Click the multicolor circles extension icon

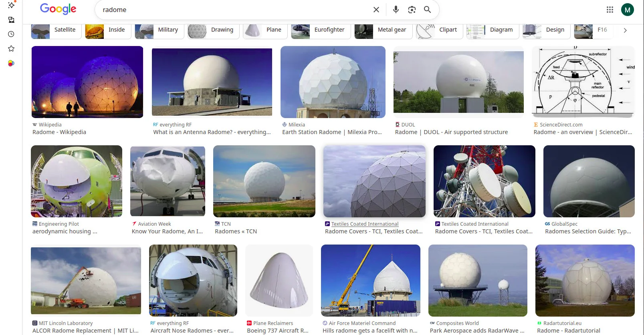11,63
